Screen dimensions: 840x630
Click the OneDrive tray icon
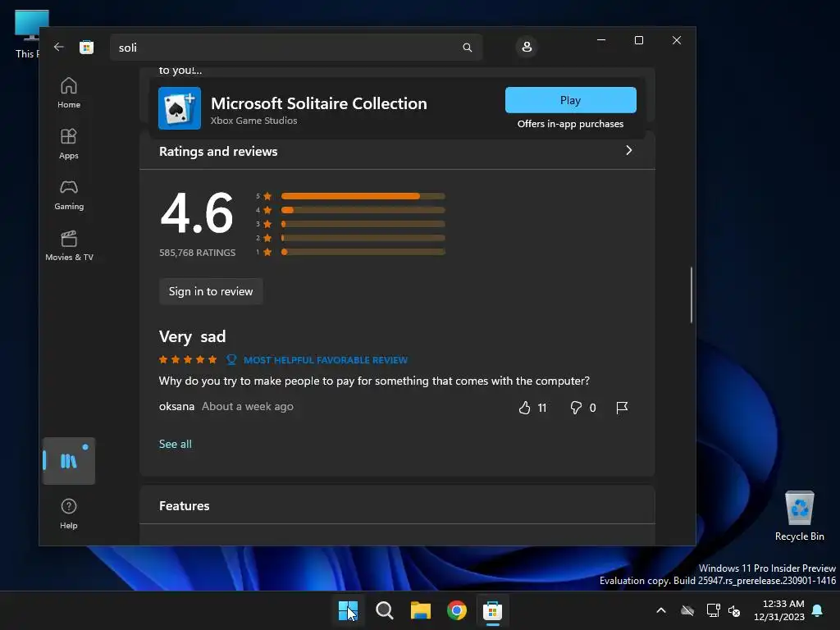[x=687, y=610]
